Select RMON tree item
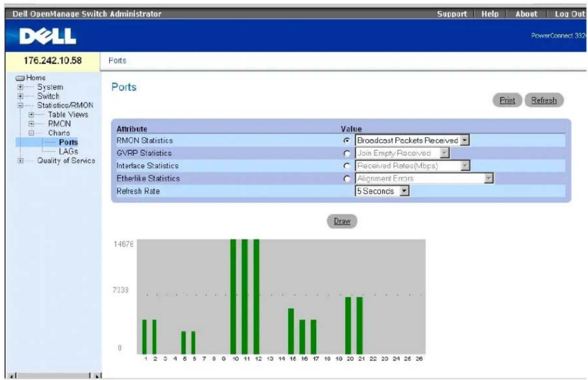 (x=59, y=124)
